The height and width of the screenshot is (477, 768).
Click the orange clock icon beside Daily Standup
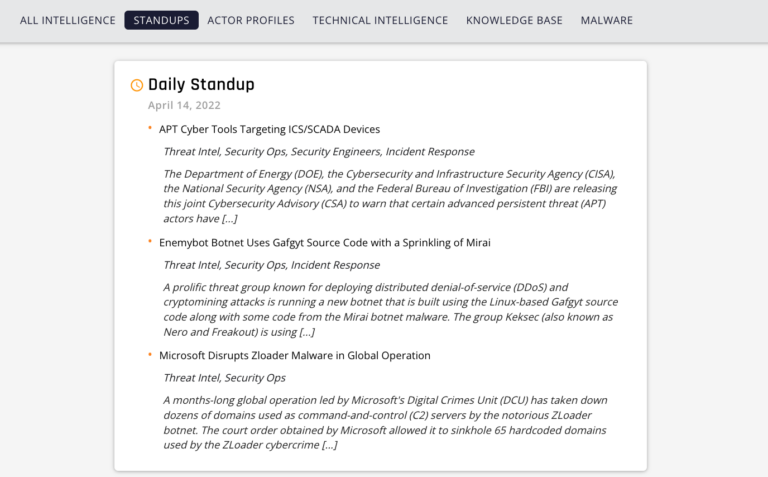[x=137, y=85]
